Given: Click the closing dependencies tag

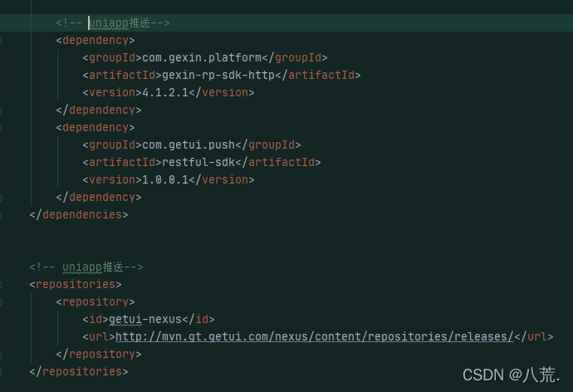Looking at the screenshot, I should click(79, 214).
